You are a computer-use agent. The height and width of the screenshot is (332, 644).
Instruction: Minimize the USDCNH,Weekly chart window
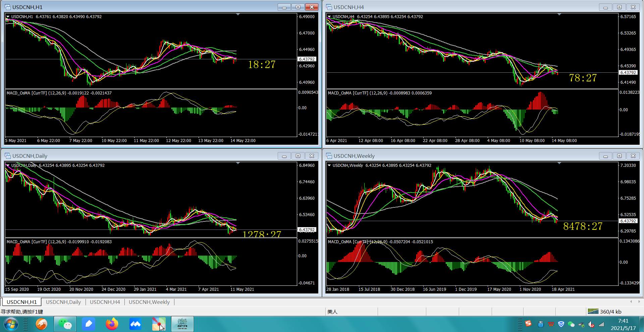pyautogui.click(x=605, y=156)
